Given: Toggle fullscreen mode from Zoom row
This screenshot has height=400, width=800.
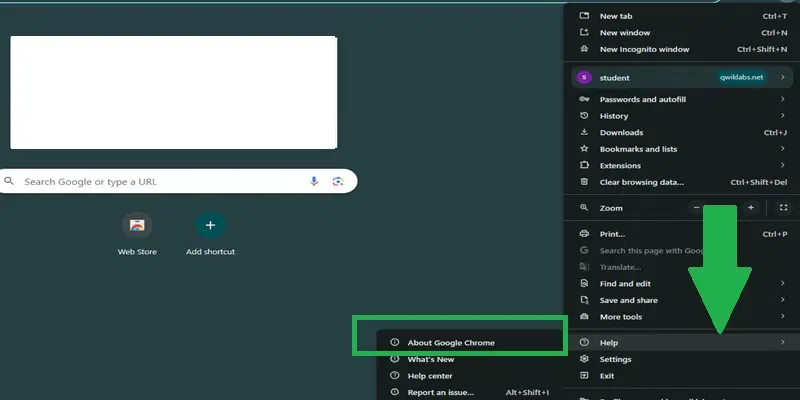Looking at the screenshot, I should click(784, 208).
